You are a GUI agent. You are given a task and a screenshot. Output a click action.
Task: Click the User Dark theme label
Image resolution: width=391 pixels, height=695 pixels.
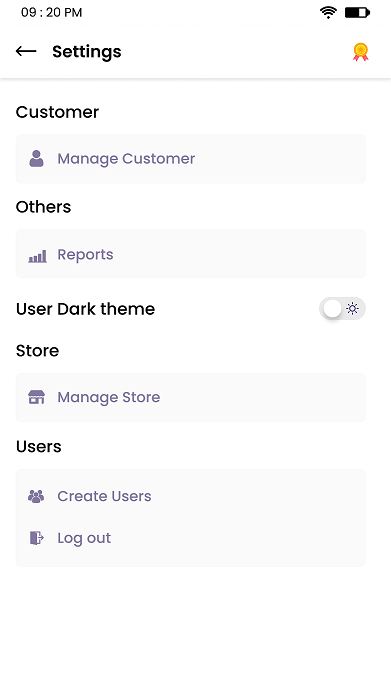(86, 309)
